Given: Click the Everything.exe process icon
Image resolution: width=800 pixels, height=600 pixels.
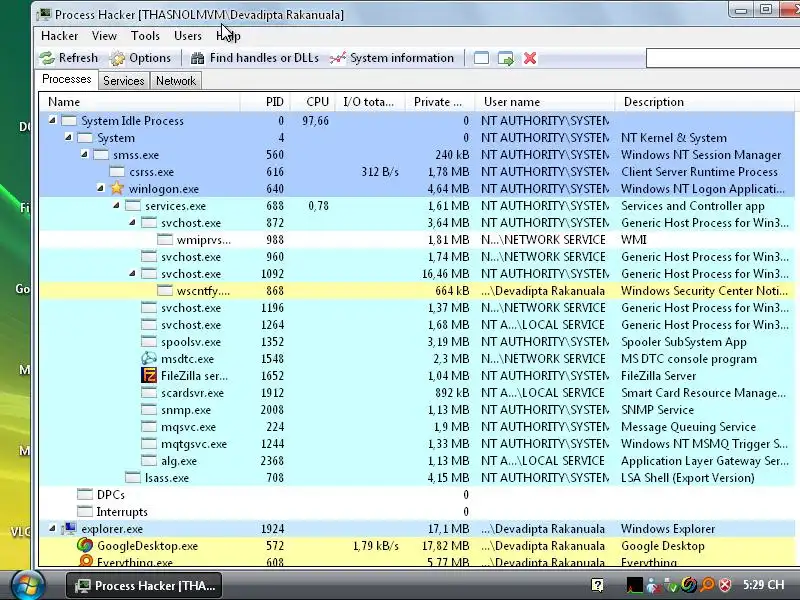Looking at the screenshot, I should 86,560.
